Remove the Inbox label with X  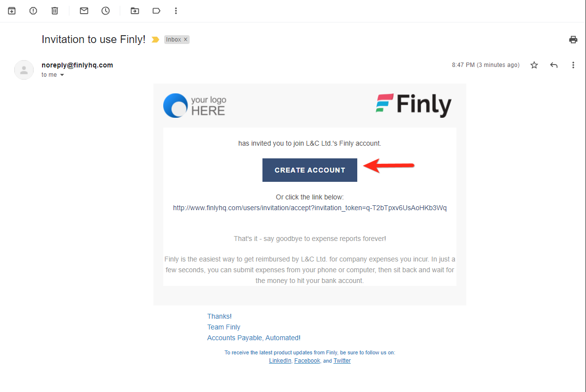click(x=185, y=40)
